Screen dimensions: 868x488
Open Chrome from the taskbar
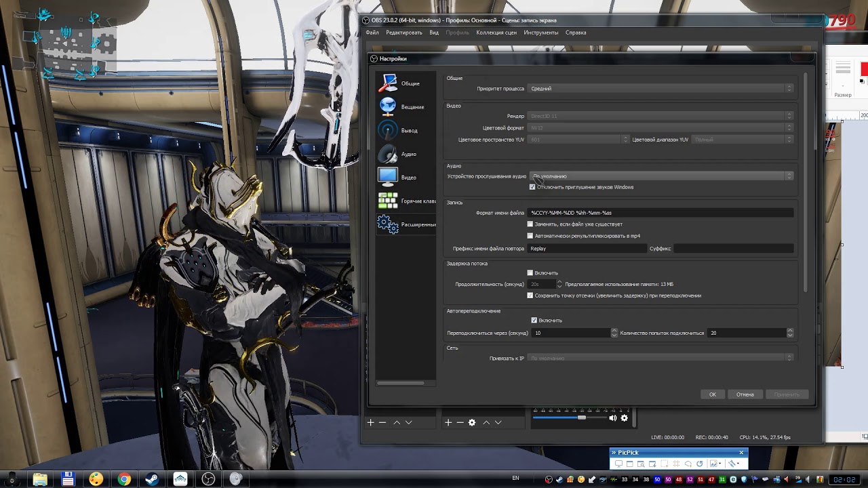coord(124,479)
